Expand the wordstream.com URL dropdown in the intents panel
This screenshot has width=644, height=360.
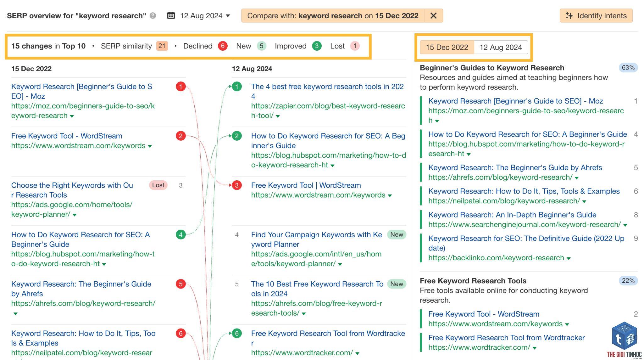[567, 325]
